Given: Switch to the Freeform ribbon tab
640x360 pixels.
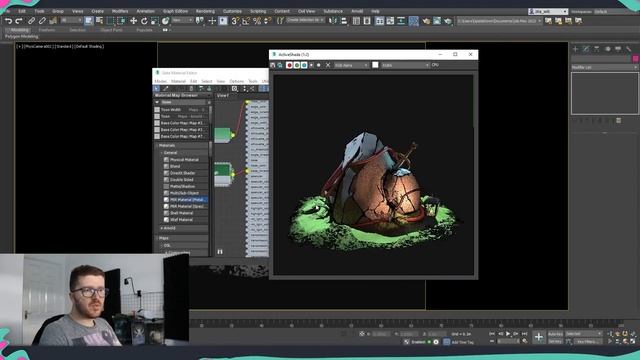Looking at the screenshot, I should (47, 30).
